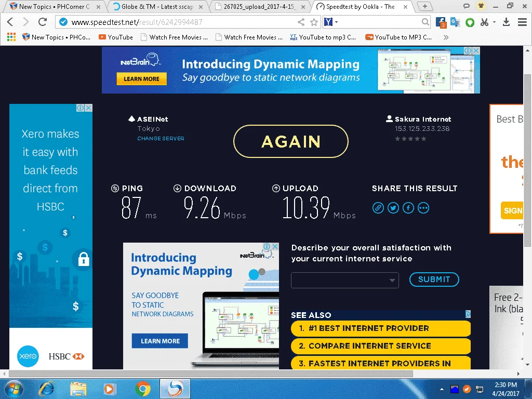
Task: Open Windows Explorer from taskbar
Action: (x=78, y=389)
